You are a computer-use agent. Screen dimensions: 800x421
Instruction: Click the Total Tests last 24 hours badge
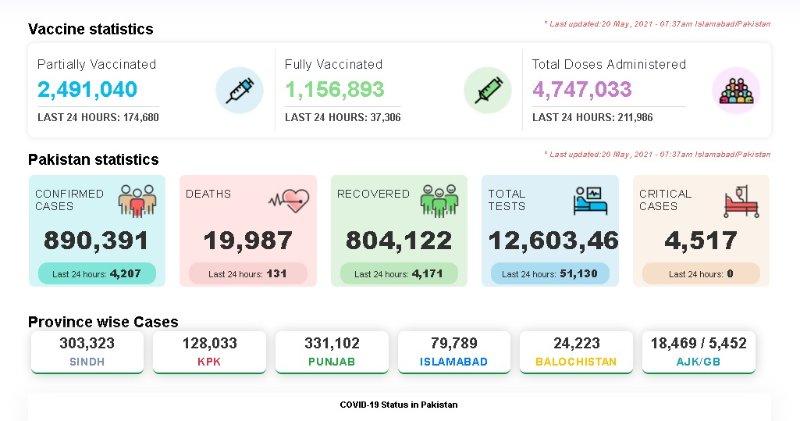coord(550,273)
